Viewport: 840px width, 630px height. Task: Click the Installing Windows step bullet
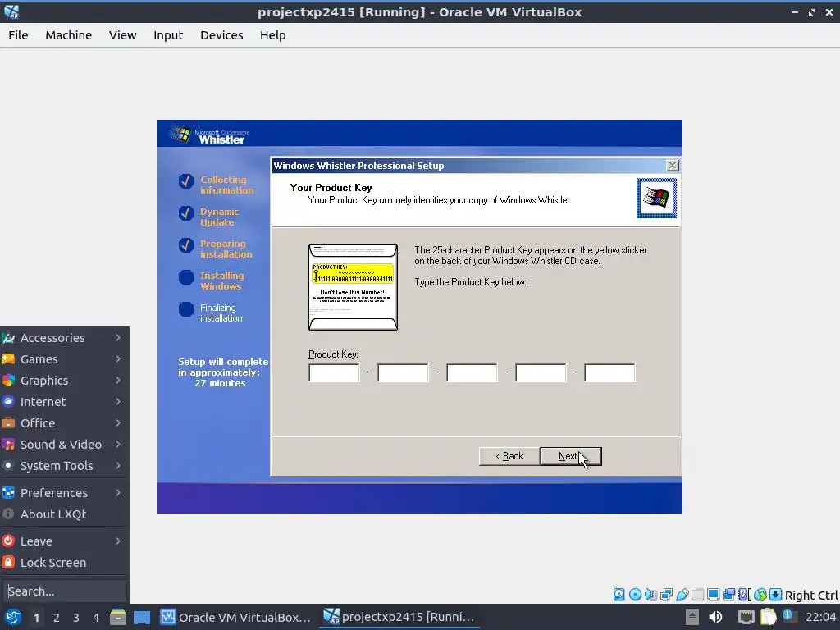[186, 277]
